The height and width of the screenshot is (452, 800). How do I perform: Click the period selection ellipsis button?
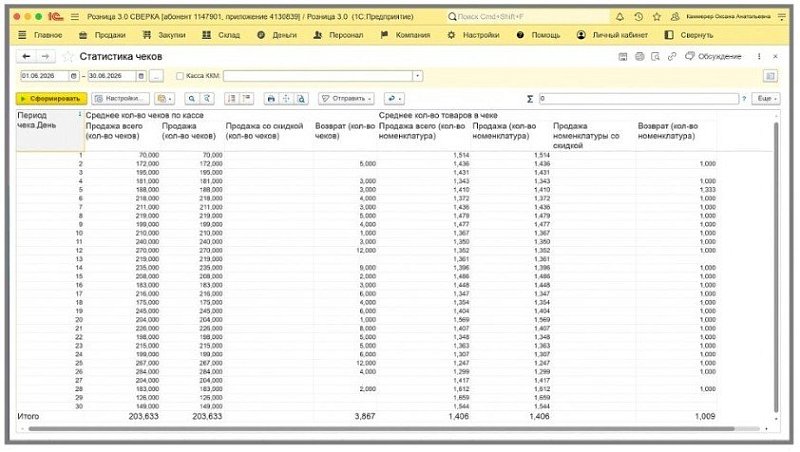[x=156, y=76]
